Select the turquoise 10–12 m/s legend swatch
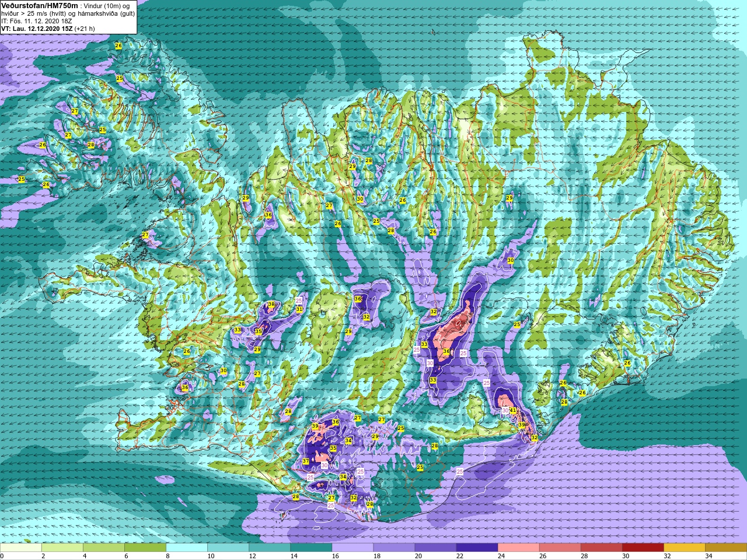 pos(228,548)
